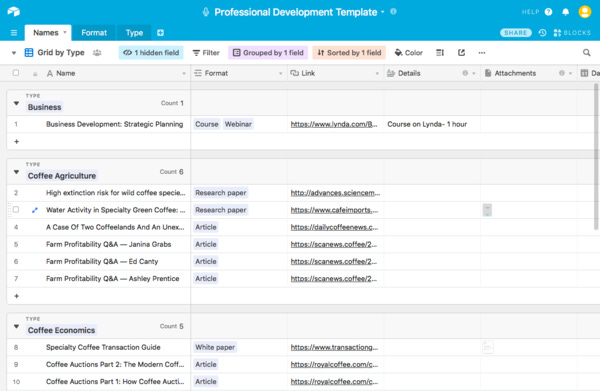Toggle the select-all records checkbox

click(16, 73)
